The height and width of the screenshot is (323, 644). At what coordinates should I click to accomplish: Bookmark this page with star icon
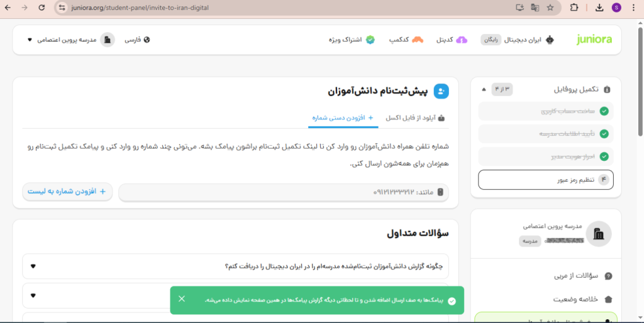tap(550, 8)
